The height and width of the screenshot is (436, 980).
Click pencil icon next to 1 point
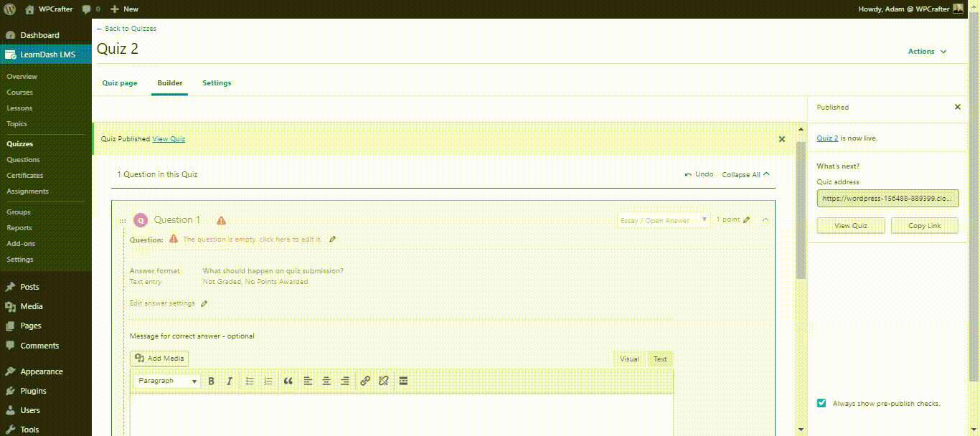point(747,220)
